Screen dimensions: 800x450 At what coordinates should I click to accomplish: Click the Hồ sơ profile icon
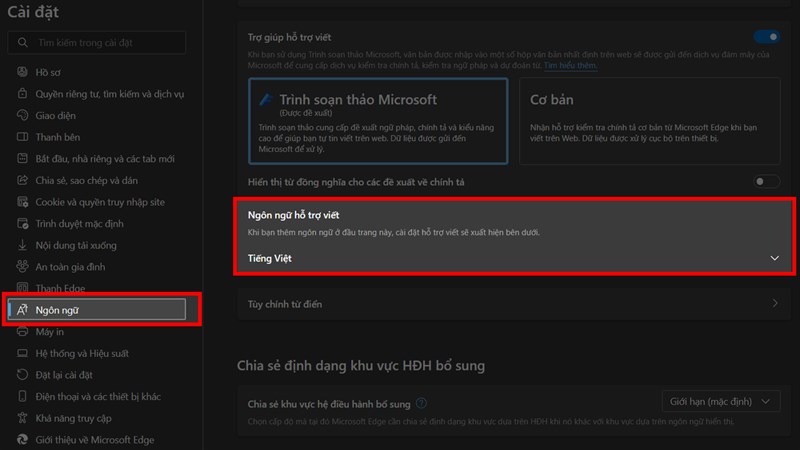22,72
